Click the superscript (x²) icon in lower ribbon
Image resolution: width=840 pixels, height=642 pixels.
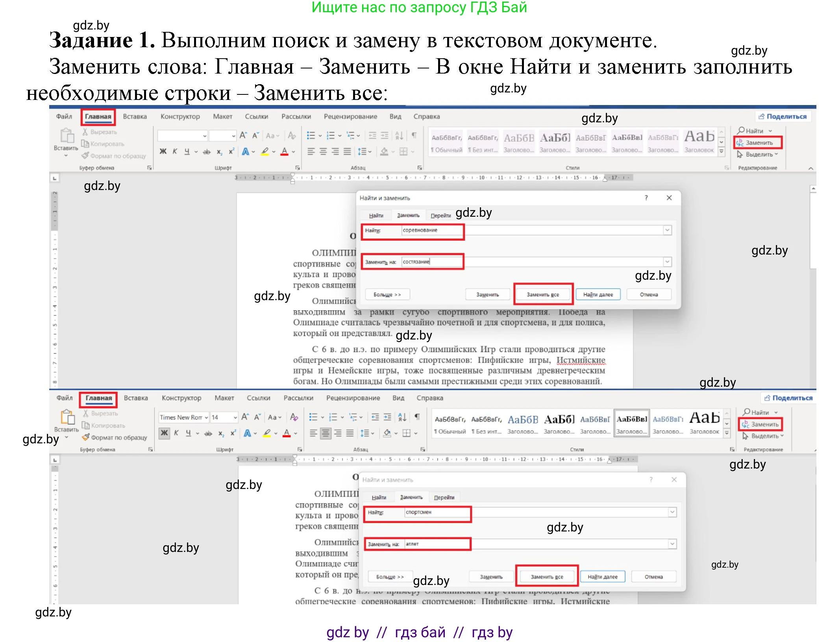pos(233,433)
